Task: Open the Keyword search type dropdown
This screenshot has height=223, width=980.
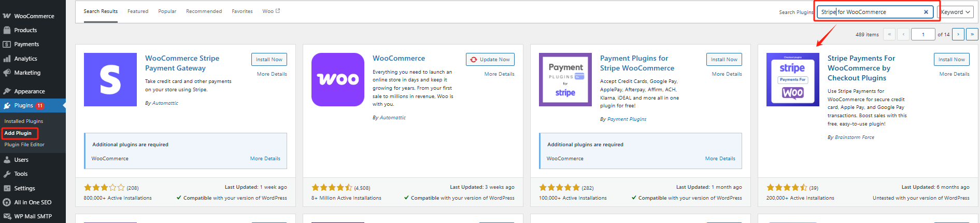Action: click(955, 12)
